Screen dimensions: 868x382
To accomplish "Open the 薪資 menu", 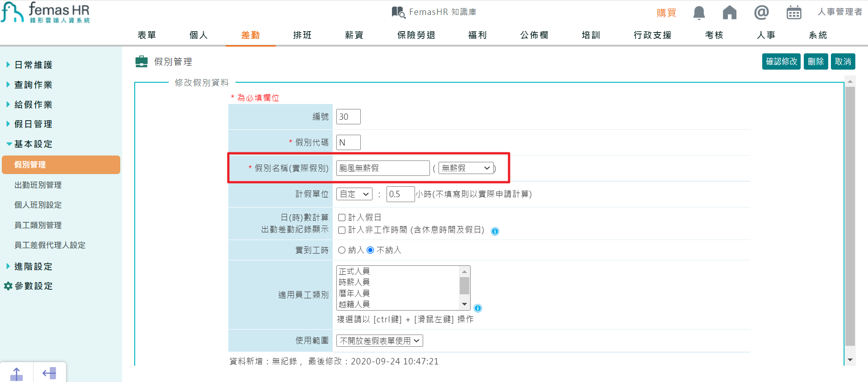I will tap(354, 35).
